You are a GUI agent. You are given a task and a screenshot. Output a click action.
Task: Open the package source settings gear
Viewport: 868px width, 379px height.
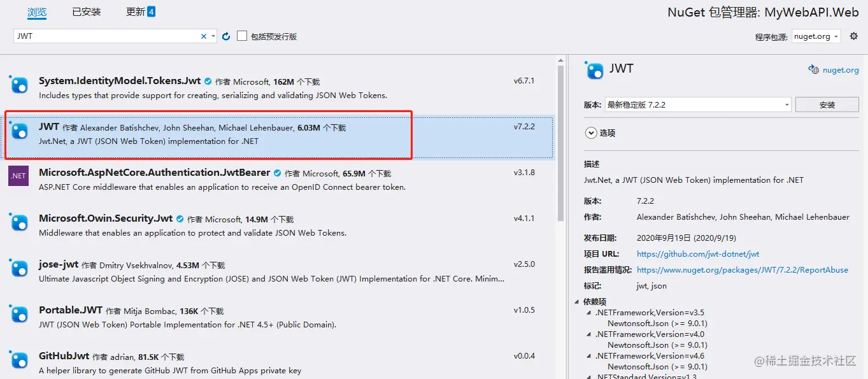coord(854,36)
